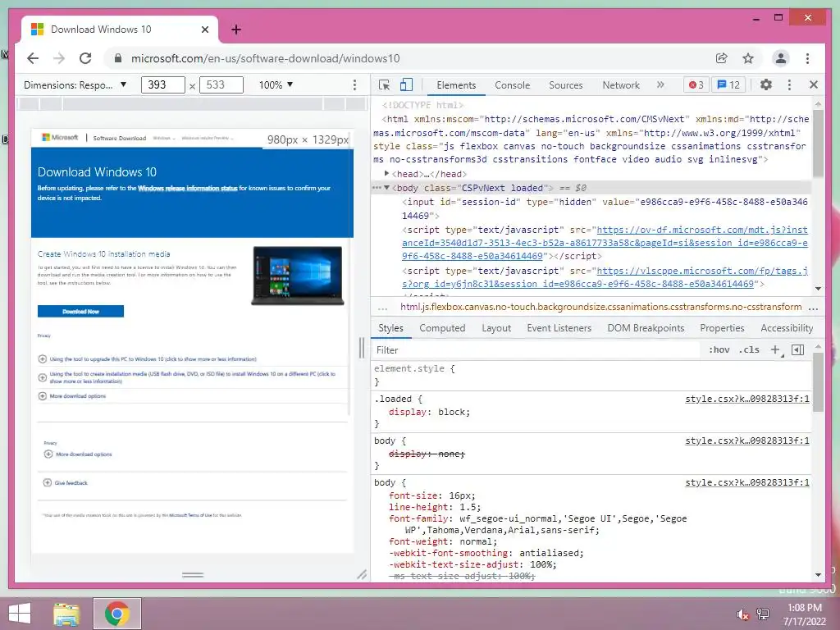Open style.csx source link for .loaded rule
This screenshot has height=630, width=840.
[x=746, y=399]
